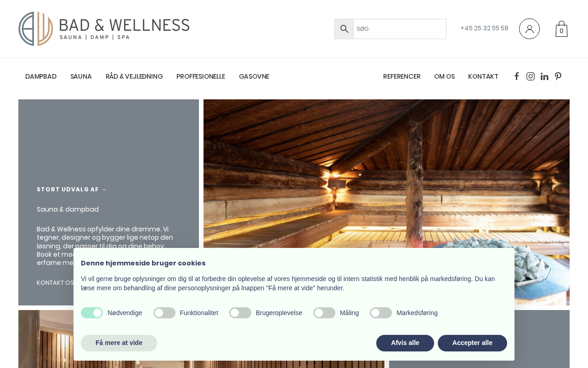Expand the Råd & Vejledning menu
Screen dimensions: 588x368
coord(134,76)
